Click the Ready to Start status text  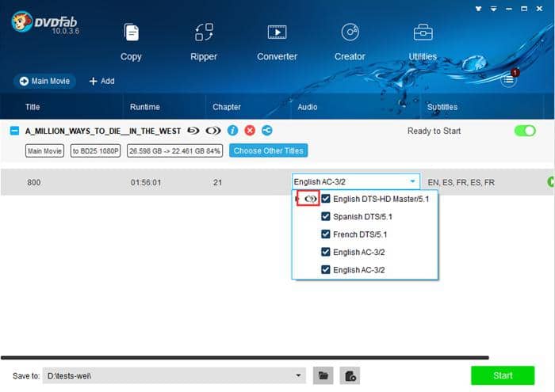434,131
